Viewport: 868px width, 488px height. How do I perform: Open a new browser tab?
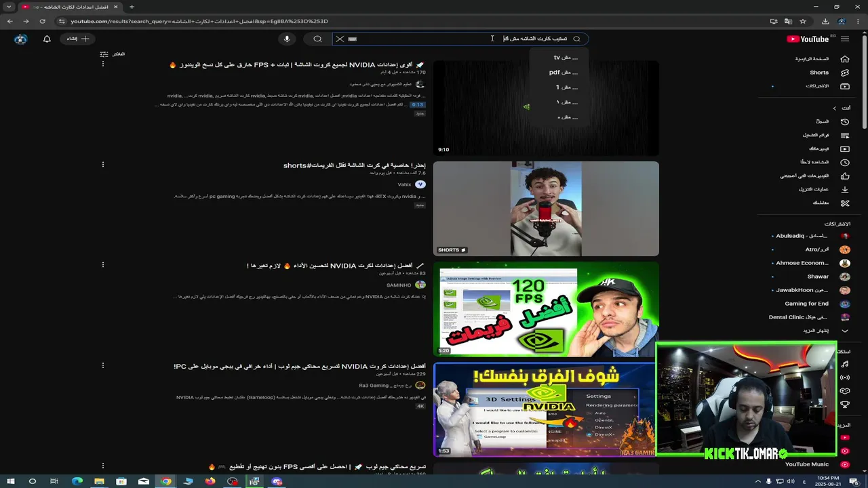point(132,7)
